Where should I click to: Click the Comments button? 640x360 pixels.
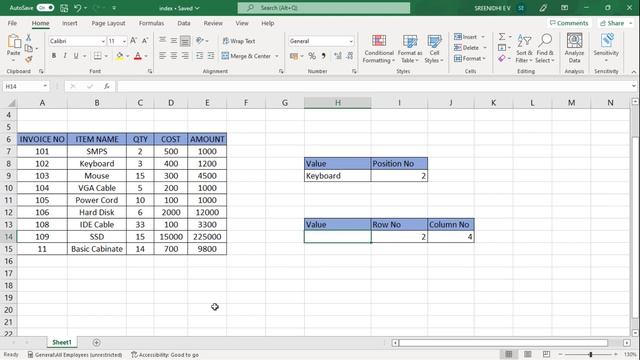point(569,23)
